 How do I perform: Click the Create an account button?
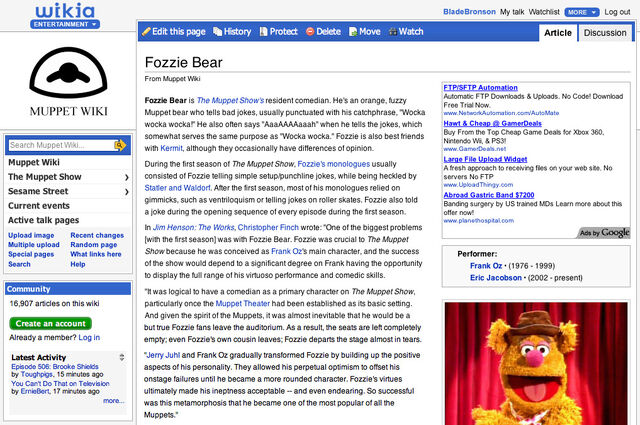tap(51, 323)
